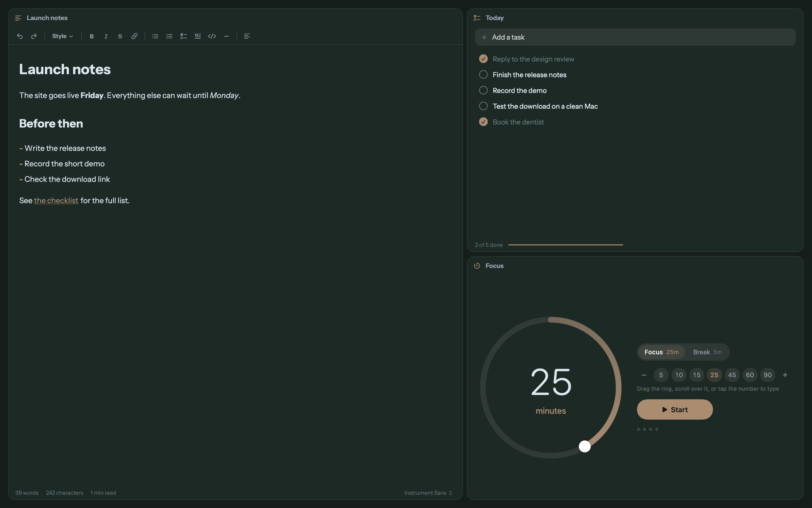
Task: Create a numbered list
Action: [x=170, y=36]
